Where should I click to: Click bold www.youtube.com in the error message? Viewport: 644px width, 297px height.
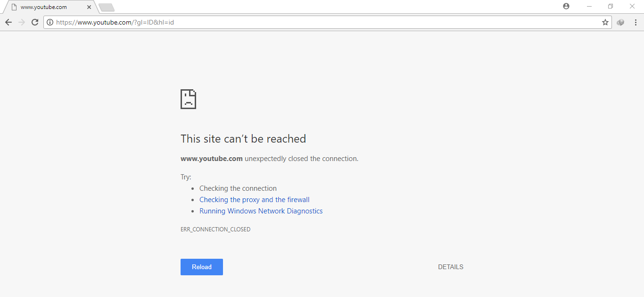(212, 159)
